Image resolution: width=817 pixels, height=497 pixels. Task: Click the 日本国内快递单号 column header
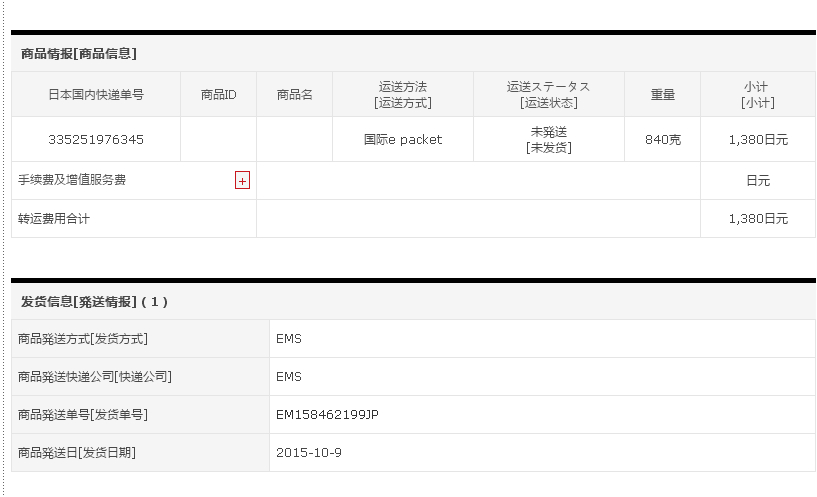(x=96, y=95)
